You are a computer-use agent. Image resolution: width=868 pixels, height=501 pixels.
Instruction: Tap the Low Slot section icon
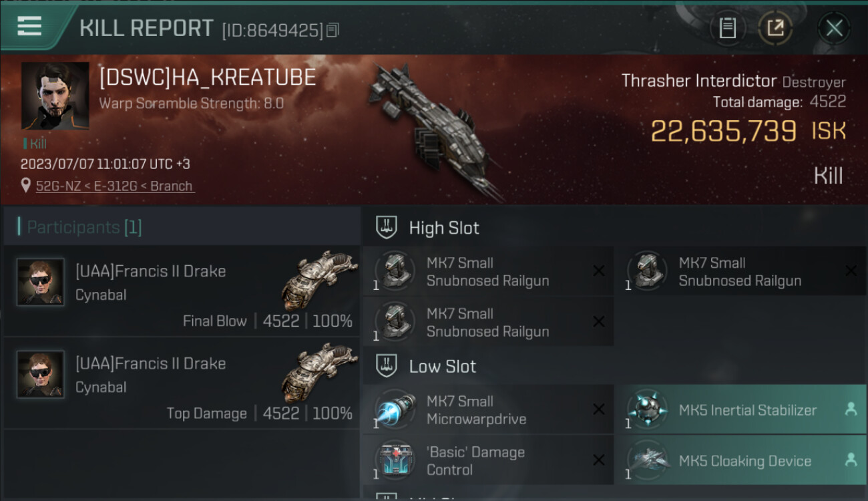tap(387, 365)
